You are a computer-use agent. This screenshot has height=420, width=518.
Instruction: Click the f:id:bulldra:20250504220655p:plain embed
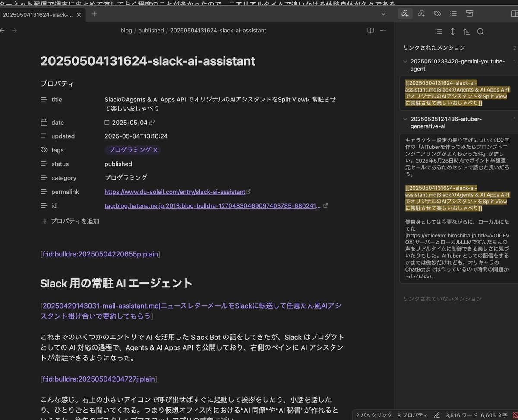click(x=100, y=254)
